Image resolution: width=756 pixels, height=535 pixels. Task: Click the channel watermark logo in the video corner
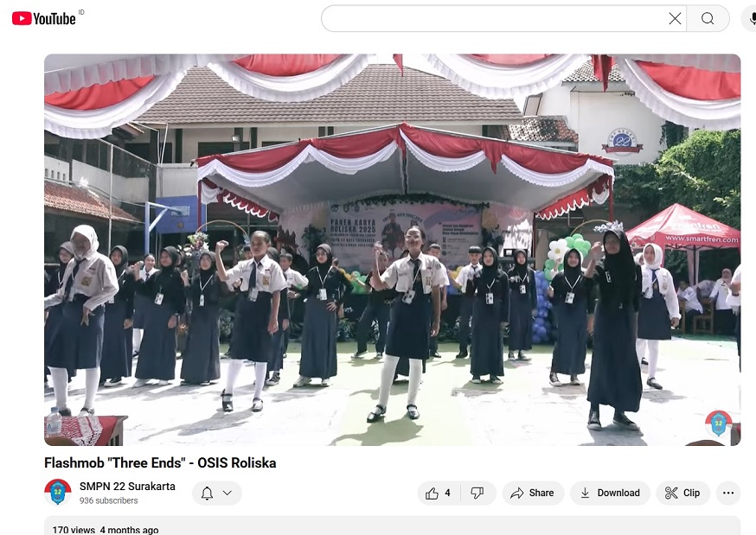718,424
